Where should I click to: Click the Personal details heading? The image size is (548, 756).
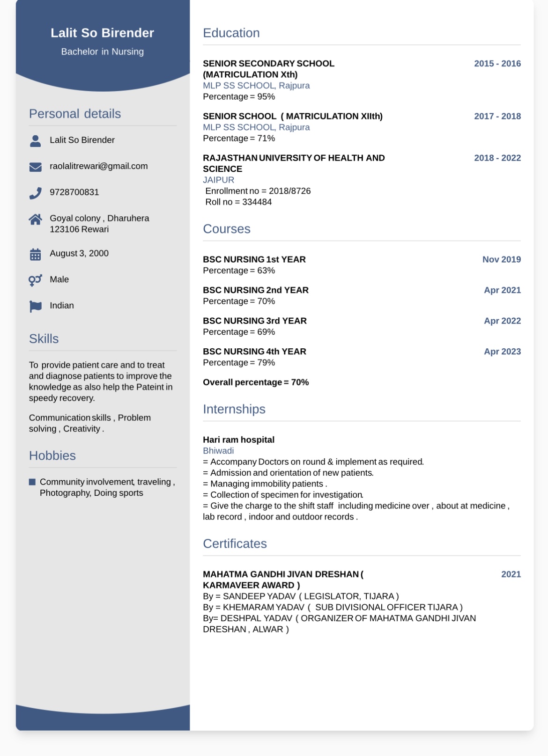75,114
